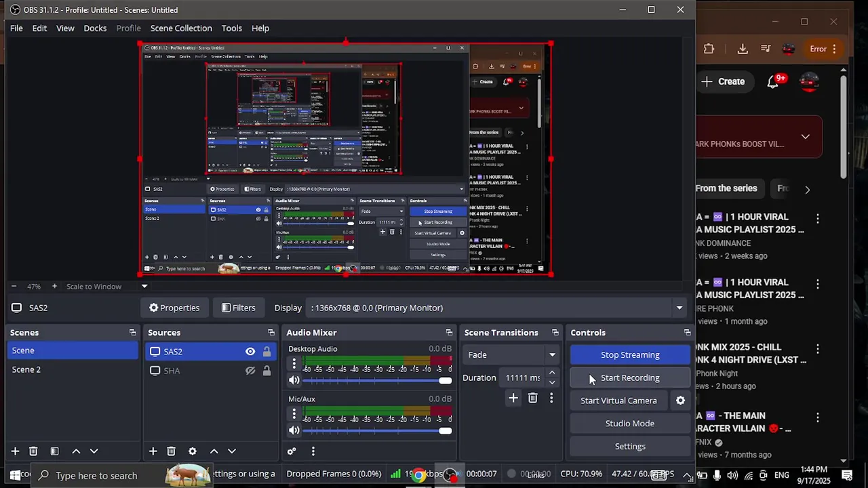The width and height of the screenshot is (868, 488).
Task: Zoom out preview with minus icon
Action: (x=14, y=287)
